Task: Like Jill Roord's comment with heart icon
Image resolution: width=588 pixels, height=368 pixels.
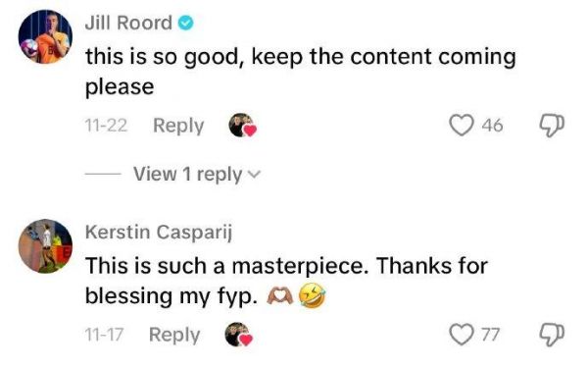Action: pos(462,125)
